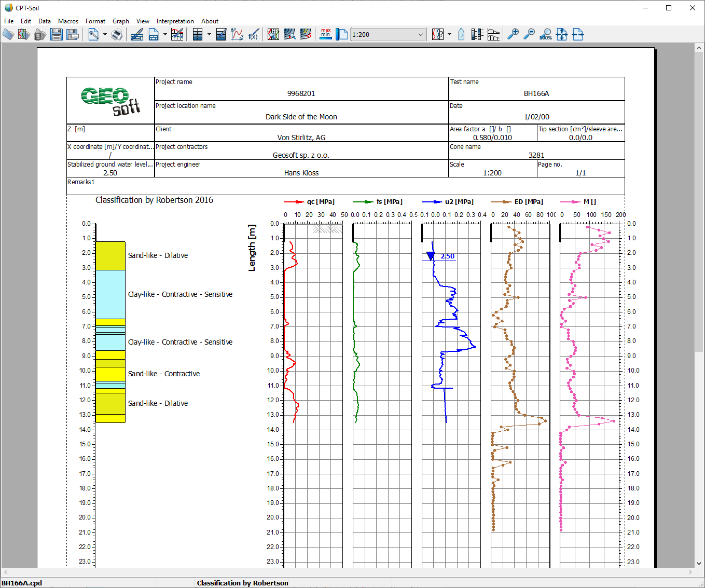The image size is (705, 588).
Task: Click the f(x) formula icon
Action: click(253, 35)
